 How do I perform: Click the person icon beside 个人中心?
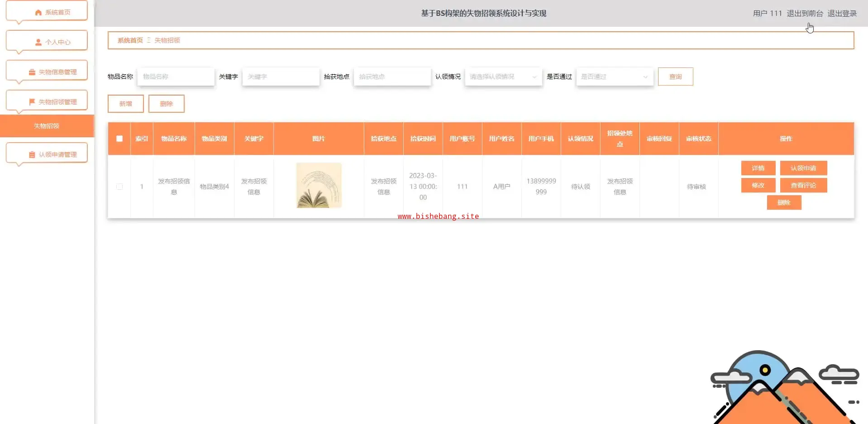click(38, 43)
